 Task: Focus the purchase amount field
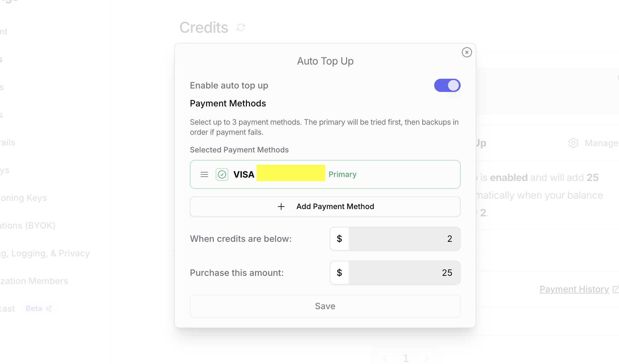(404, 273)
